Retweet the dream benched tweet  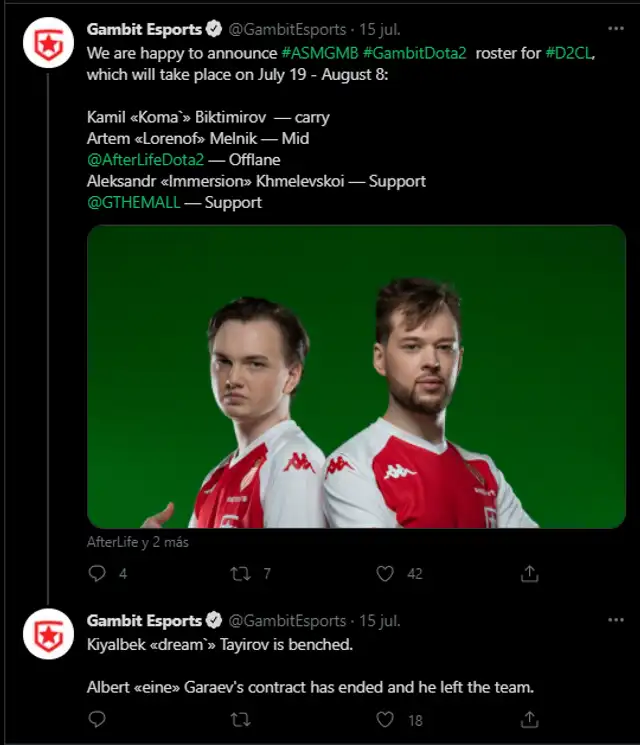point(240,719)
